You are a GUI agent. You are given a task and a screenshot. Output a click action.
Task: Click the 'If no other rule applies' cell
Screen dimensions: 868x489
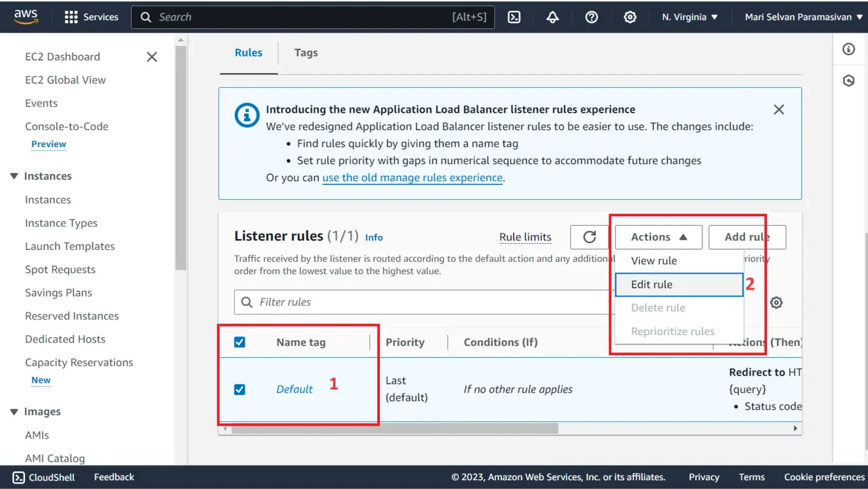coord(518,389)
